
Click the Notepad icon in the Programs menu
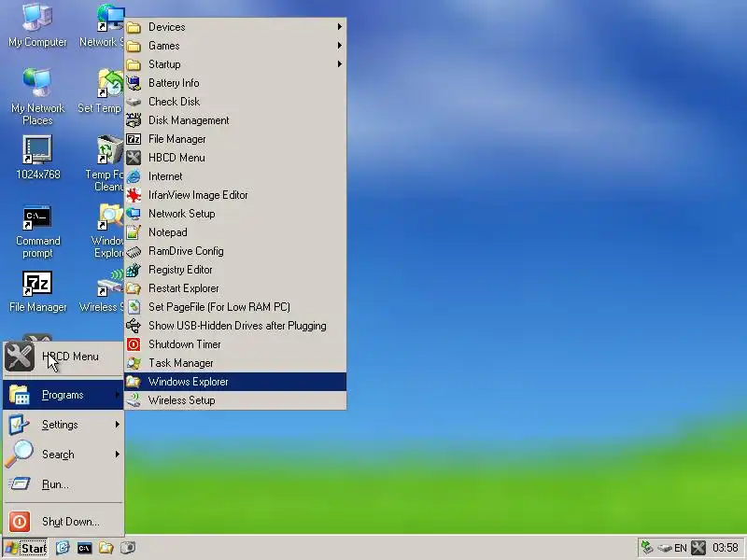coord(134,232)
